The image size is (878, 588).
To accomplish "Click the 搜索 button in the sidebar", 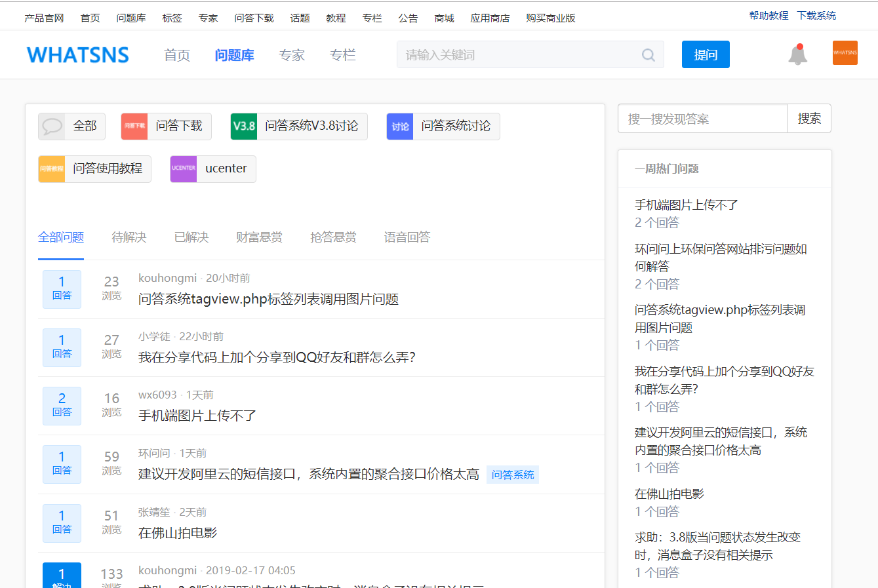I will (x=808, y=119).
